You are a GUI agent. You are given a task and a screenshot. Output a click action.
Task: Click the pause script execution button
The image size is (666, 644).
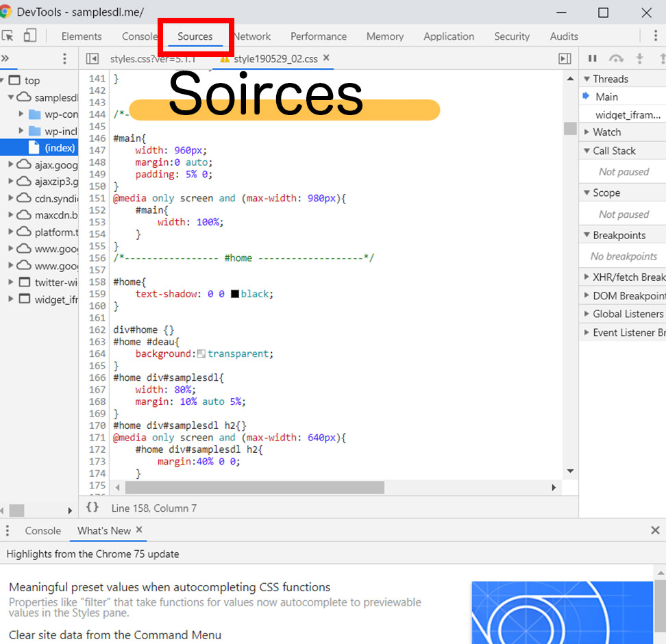click(x=593, y=59)
